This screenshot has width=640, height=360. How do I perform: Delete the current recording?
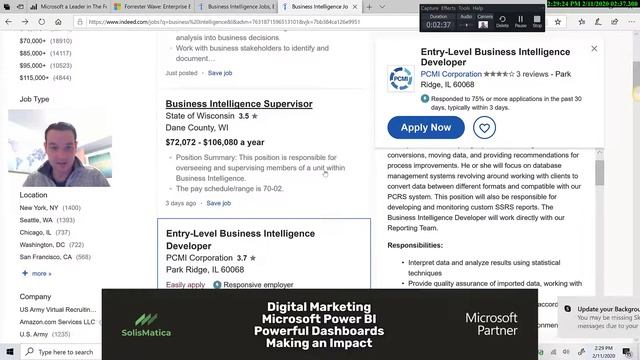pos(502,22)
